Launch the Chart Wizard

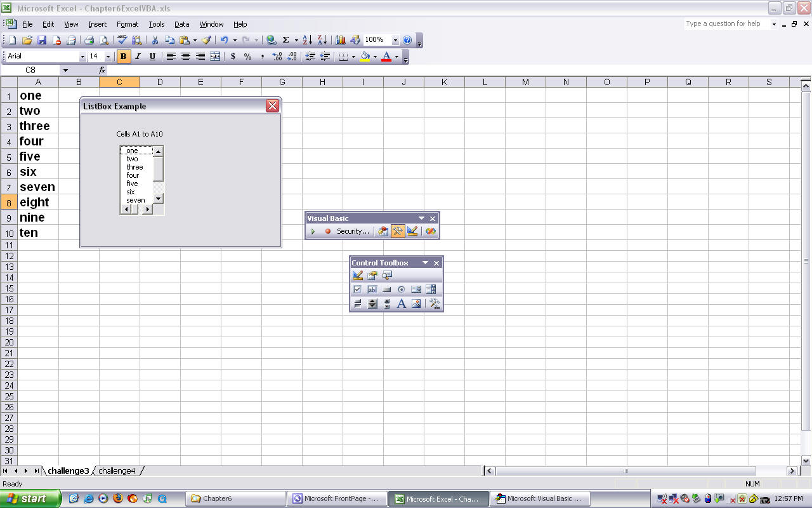click(x=341, y=40)
